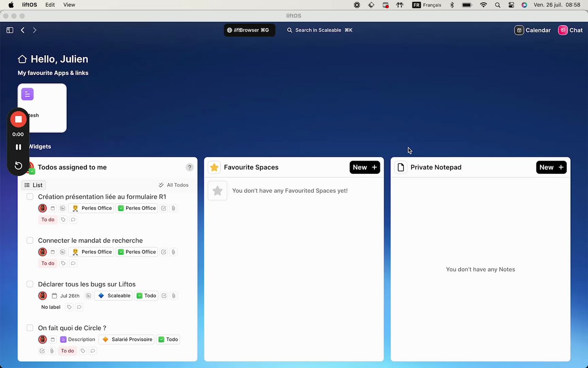Create New favourite space
This screenshot has width=588, height=368.
365,167
